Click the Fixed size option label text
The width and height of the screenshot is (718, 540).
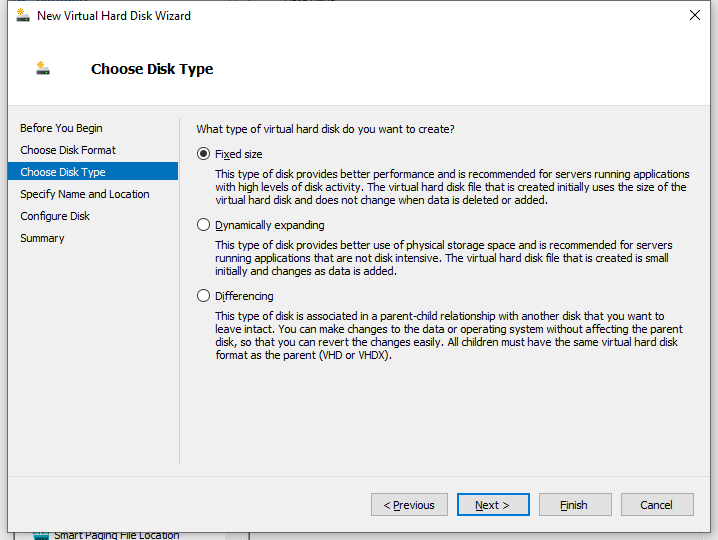(x=239, y=154)
